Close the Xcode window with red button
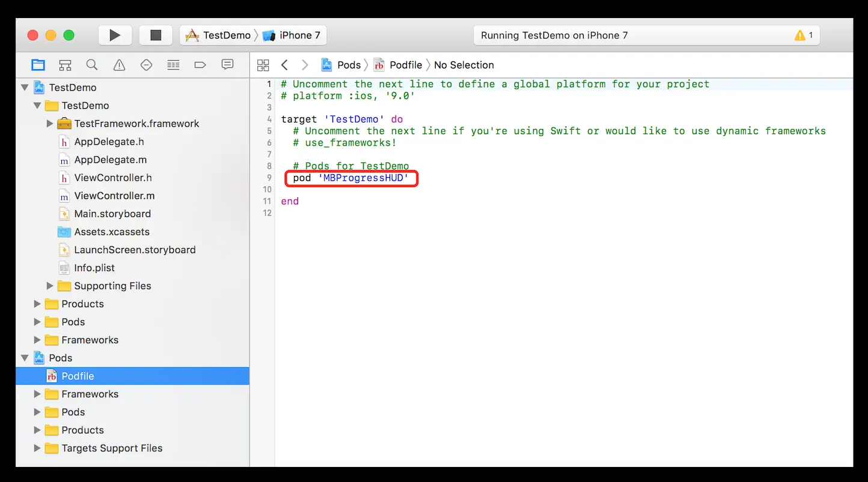 point(32,35)
